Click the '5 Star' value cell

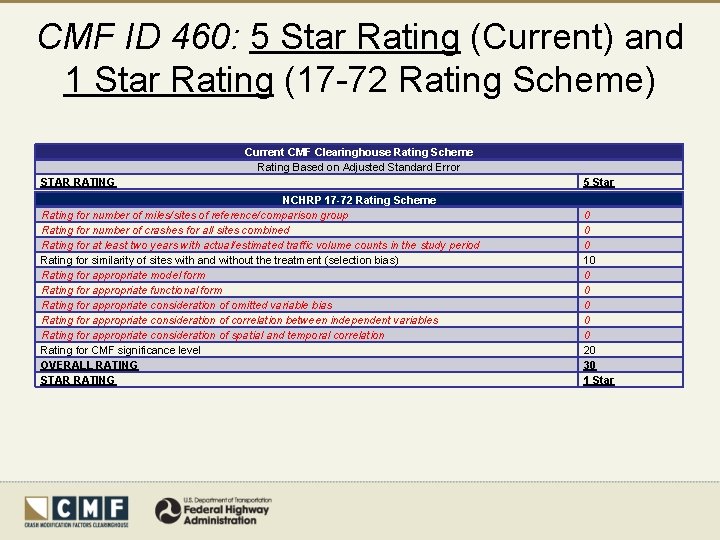(630, 182)
